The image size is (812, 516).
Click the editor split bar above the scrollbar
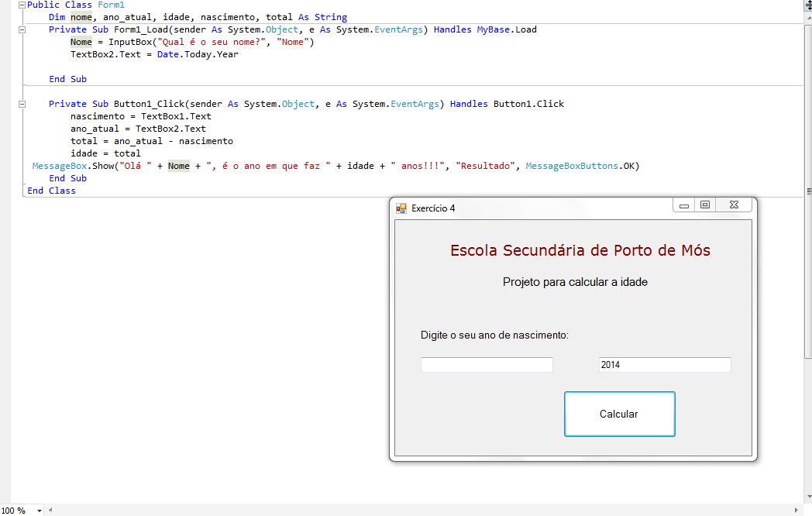[x=808, y=5]
